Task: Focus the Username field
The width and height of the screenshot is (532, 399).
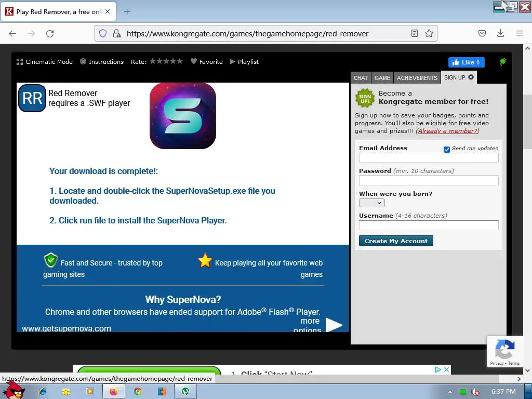Action: click(429, 225)
